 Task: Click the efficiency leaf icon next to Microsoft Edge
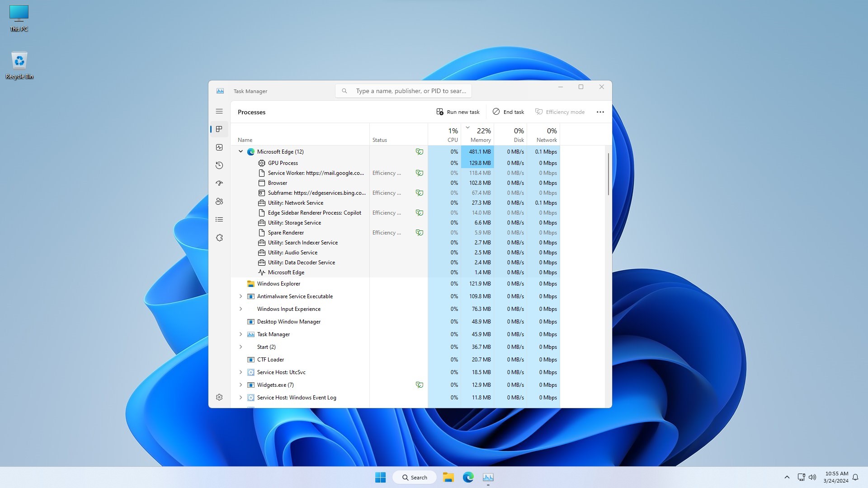(x=420, y=151)
